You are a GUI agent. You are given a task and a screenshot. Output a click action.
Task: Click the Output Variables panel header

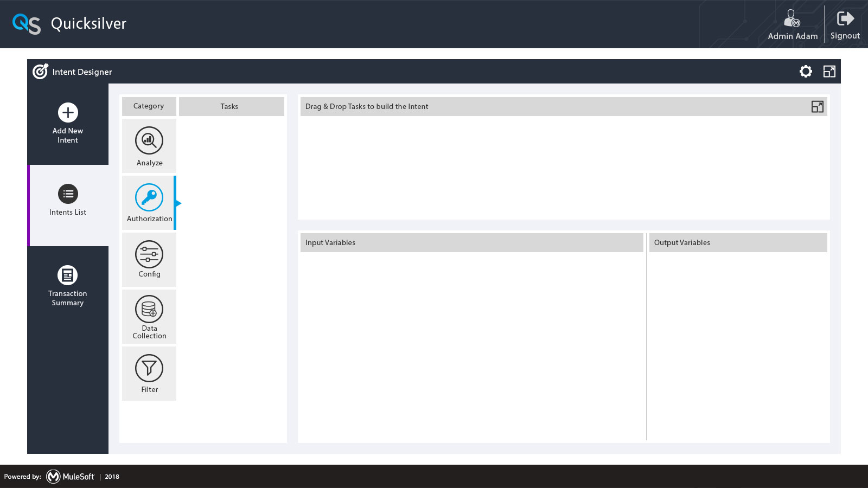737,242
